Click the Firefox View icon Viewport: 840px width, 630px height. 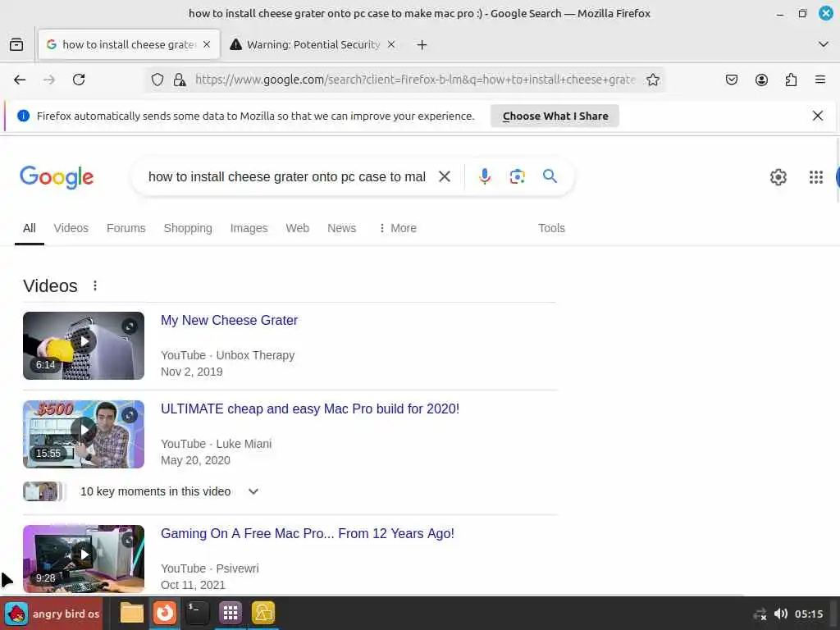(16, 44)
